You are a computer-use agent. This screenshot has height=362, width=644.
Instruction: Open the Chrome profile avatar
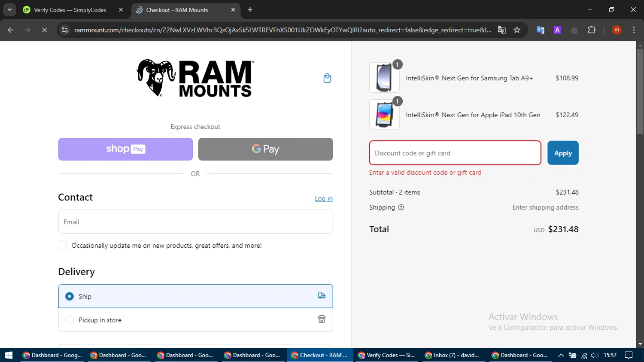pos(617,30)
